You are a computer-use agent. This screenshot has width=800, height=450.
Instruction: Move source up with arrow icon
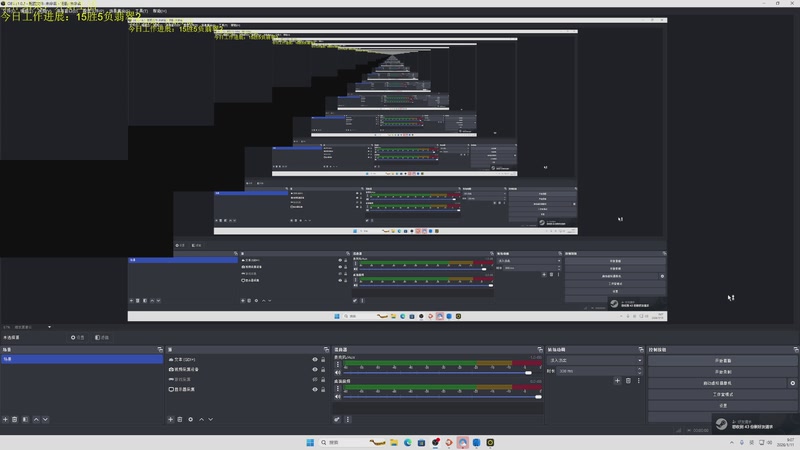click(x=202, y=419)
